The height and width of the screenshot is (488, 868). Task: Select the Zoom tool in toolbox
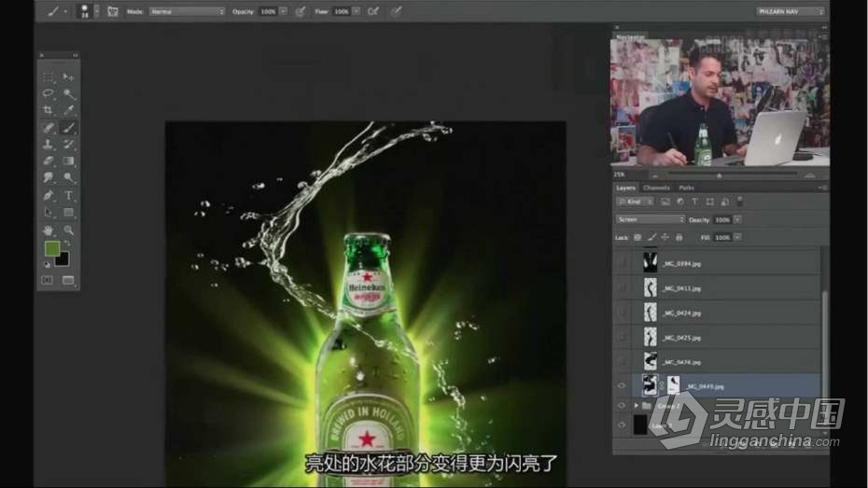[68, 230]
